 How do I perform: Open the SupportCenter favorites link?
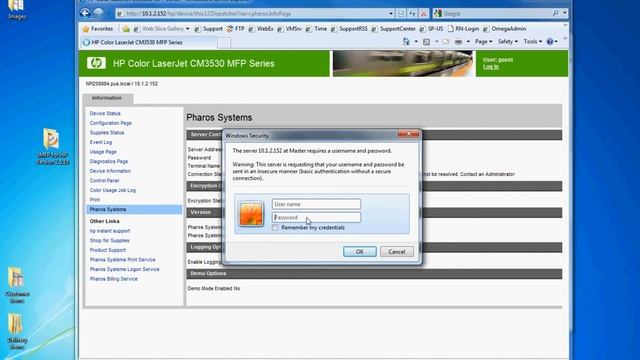(393, 29)
